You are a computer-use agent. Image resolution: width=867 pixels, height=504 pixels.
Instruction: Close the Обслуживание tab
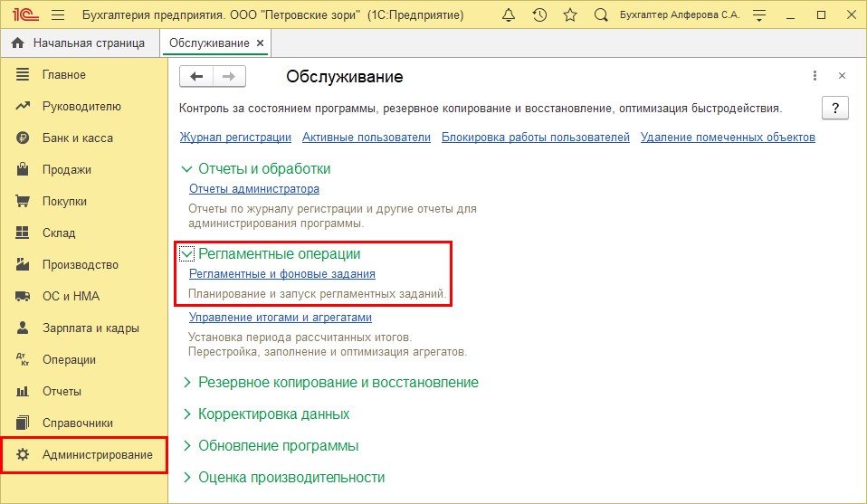(260, 43)
